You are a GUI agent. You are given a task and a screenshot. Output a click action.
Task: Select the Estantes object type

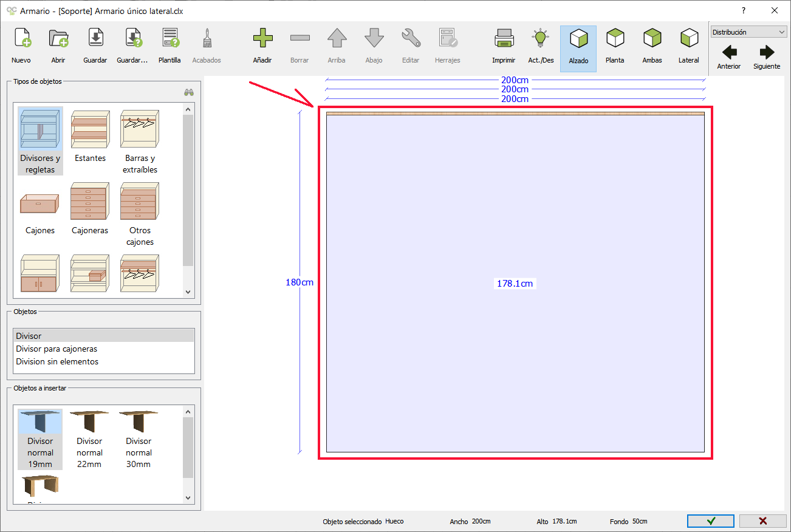coord(90,136)
